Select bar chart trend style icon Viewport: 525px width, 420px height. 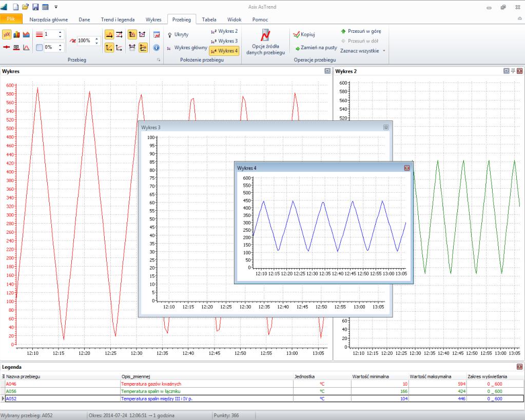click(16, 34)
